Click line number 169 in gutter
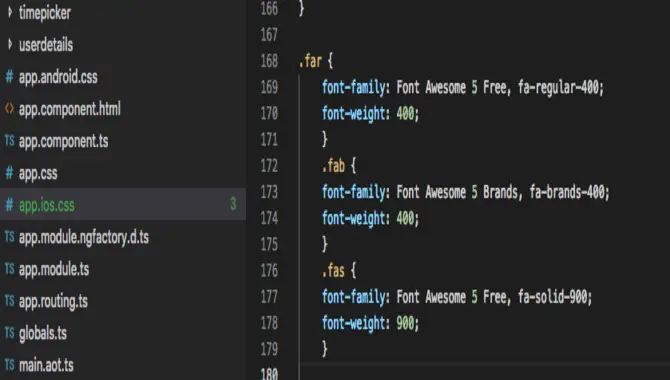Image resolution: width=670 pixels, height=380 pixels. tap(269, 87)
